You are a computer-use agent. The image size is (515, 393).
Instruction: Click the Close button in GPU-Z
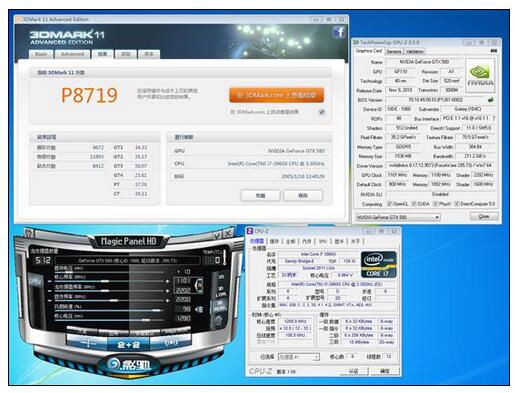click(x=484, y=217)
